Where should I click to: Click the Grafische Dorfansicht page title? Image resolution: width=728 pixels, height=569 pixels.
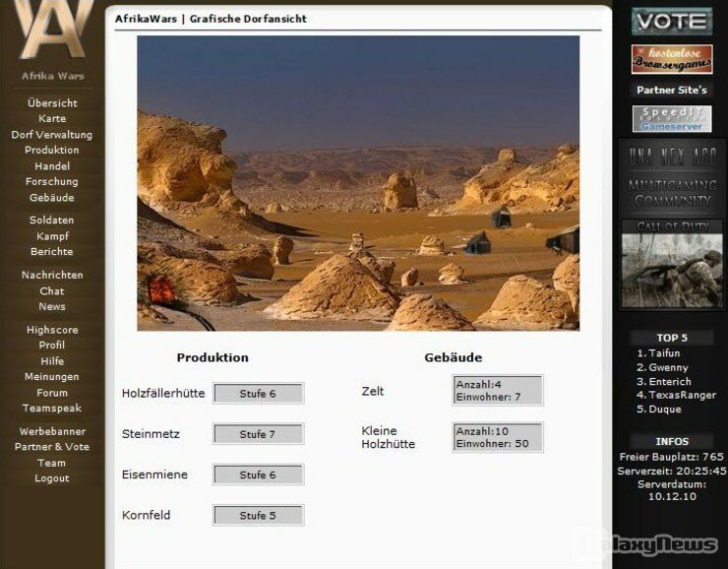tap(248, 19)
